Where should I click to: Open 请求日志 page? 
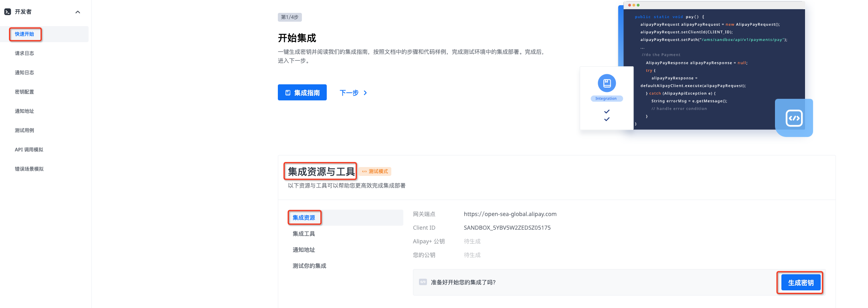[x=24, y=53]
